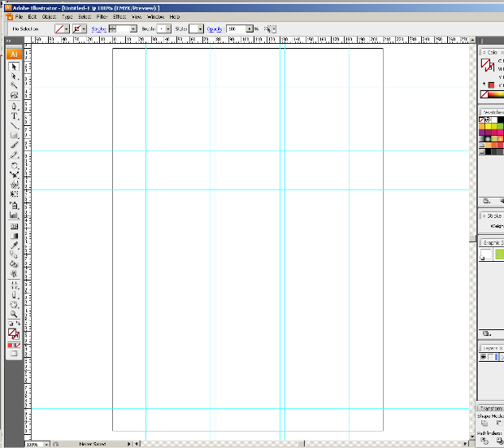This screenshot has width=504, height=448.
Task: Open Brush dropdown in control bar
Action: (168, 29)
